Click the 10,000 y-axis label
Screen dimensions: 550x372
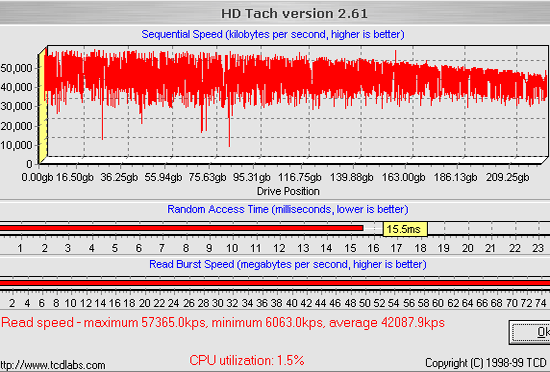[x=16, y=144]
